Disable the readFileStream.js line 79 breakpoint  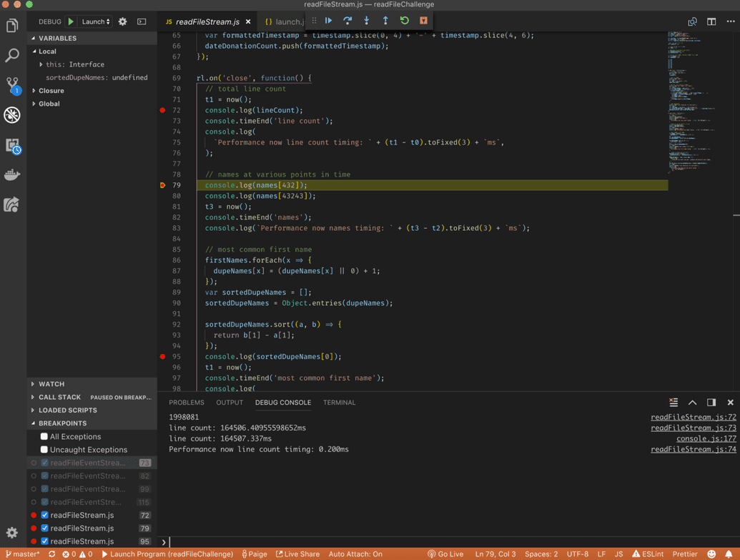tap(44, 528)
